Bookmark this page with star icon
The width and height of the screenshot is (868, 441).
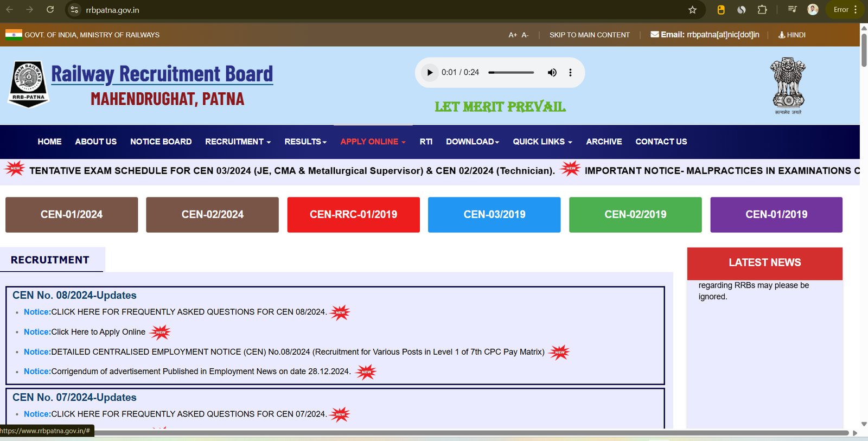692,10
